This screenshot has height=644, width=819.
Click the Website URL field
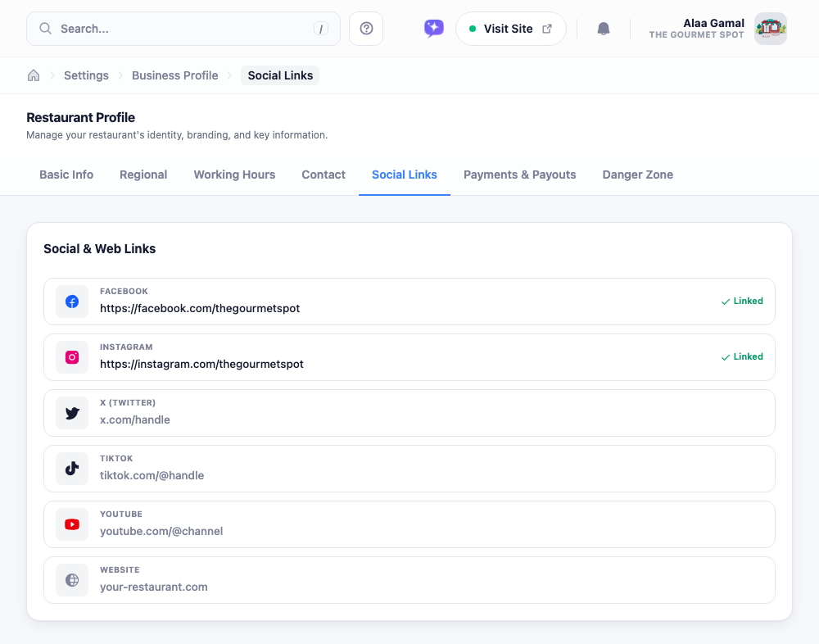[x=409, y=580]
